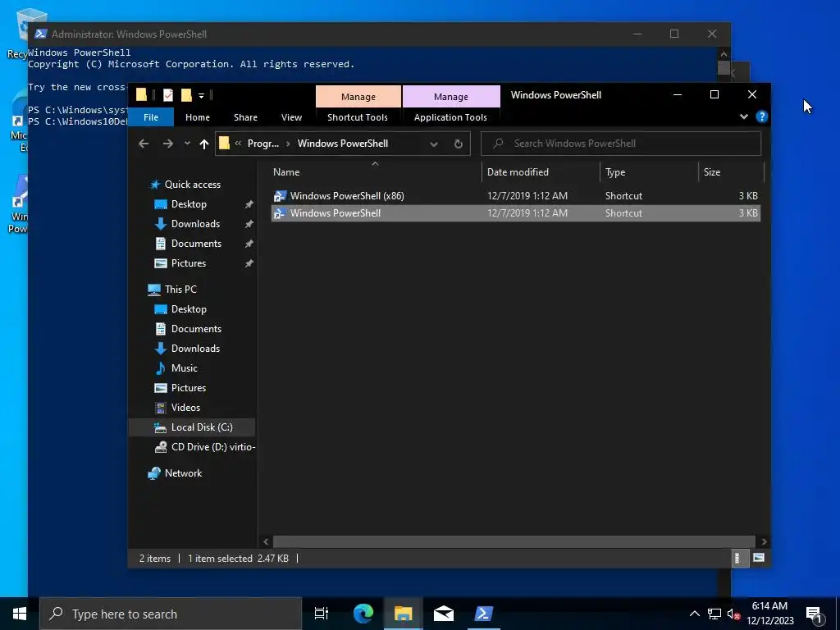840x630 pixels.
Task: Click the horizontal scrollbar right arrow
Action: click(x=764, y=541)
